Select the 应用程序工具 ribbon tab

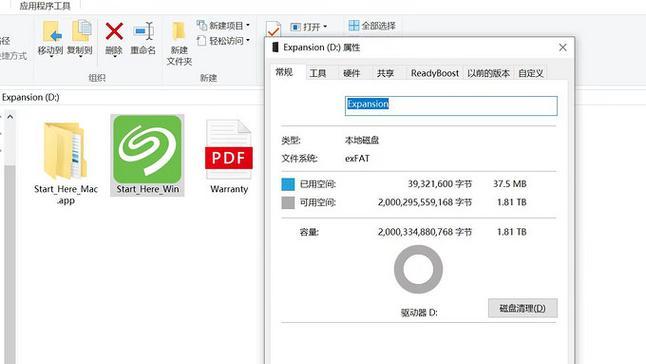[45, 5]
